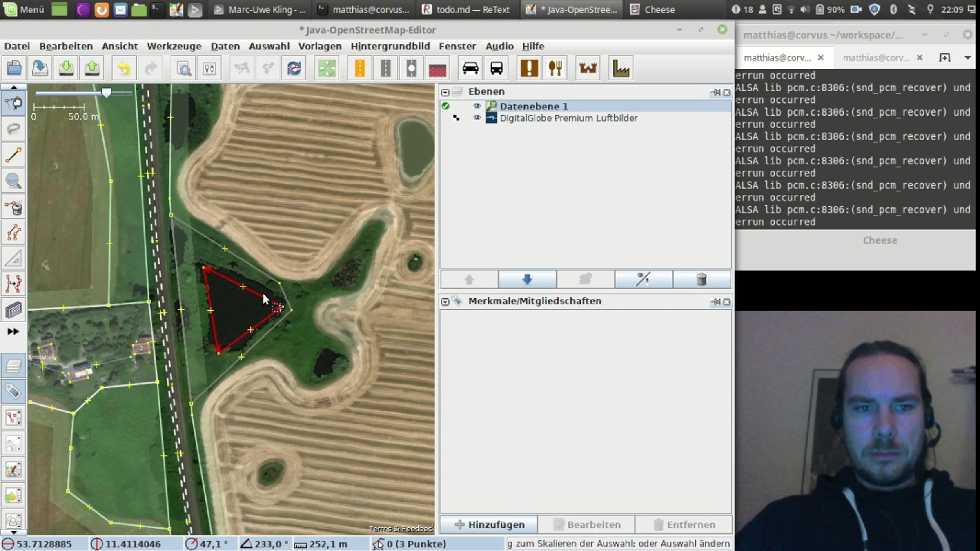Click the volume icon in system tray
980x551 pixels.
point(805,9)
